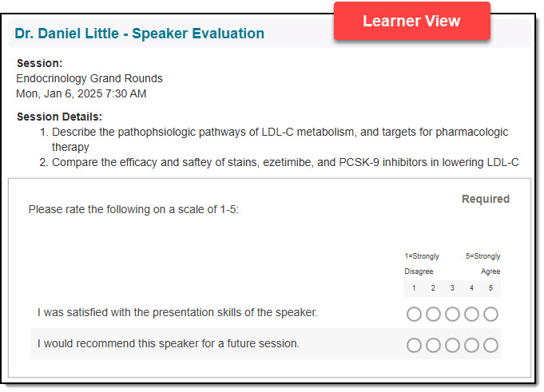The width and height of the screenshot is (544, 392).
Task: Select 4 for recommend this speaker
Action: coord(471,345)
